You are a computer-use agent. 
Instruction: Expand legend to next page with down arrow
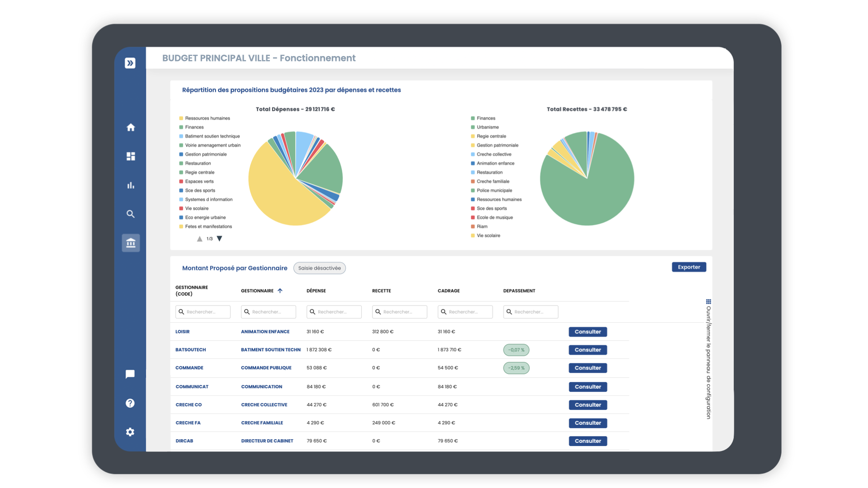tap(220, 239)
